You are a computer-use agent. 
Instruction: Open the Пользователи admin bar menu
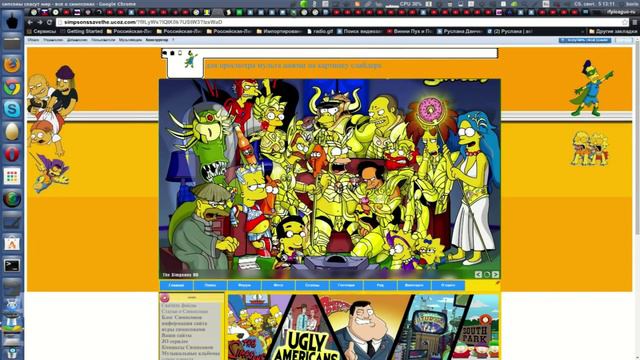(103, 40)
